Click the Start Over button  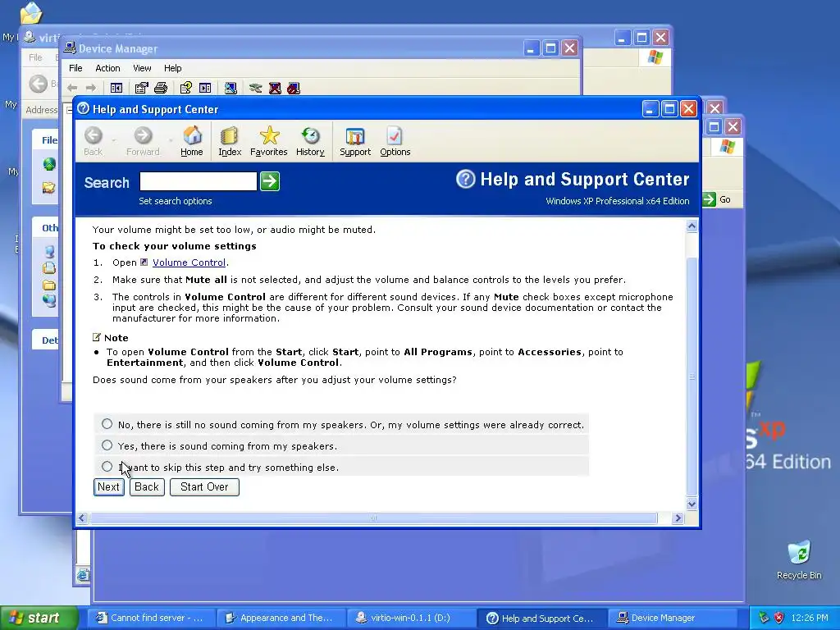204,487
